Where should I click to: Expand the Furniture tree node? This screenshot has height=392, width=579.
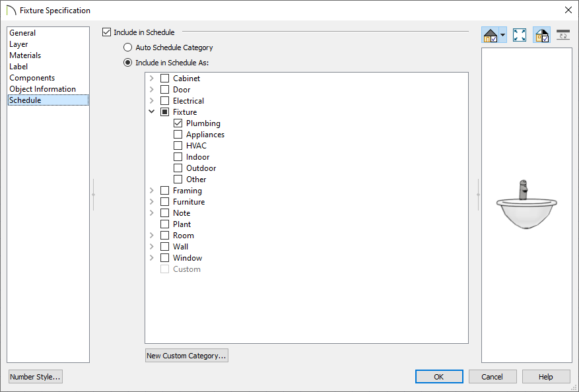coord(151,201)
